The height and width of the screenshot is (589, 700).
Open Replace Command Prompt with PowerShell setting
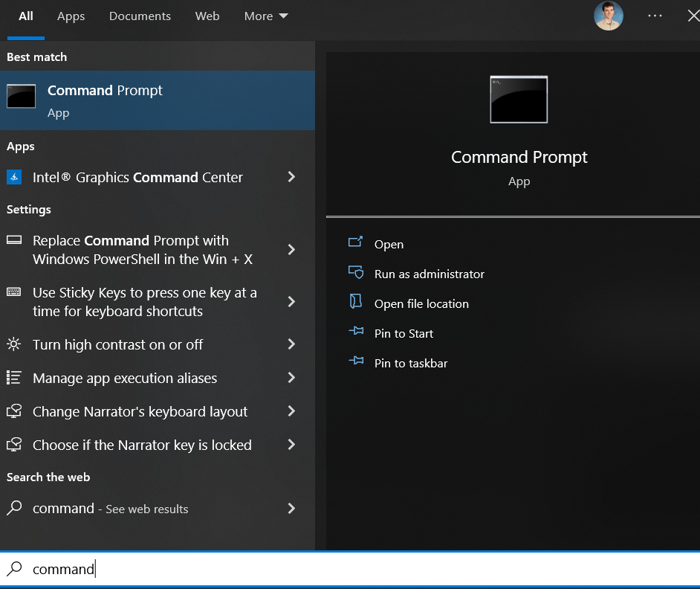(x=143, y=250)
